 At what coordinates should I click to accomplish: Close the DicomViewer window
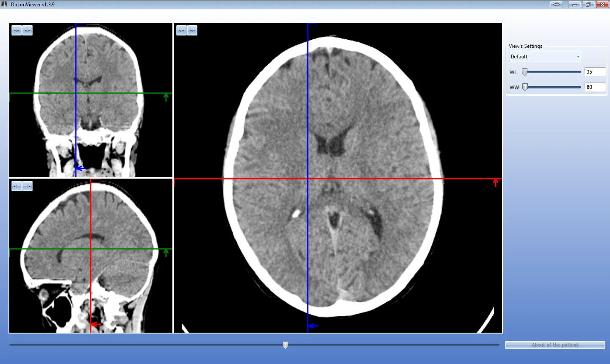pos(602,4)
